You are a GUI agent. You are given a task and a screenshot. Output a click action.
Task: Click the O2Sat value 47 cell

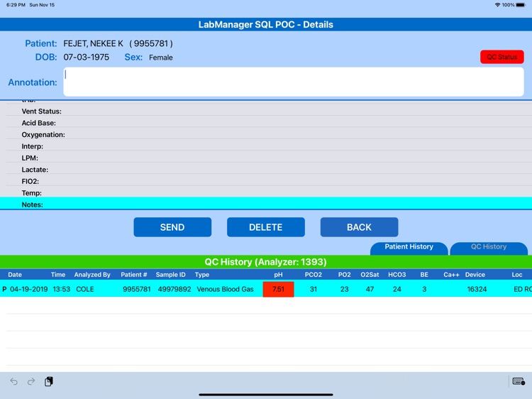tap(370, 289)
